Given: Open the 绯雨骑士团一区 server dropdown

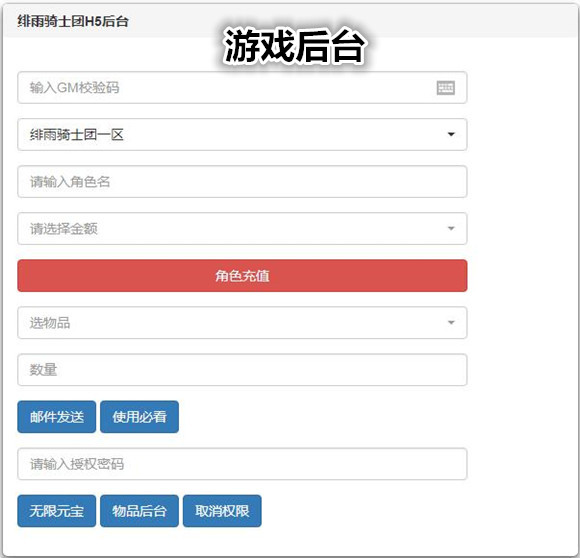Looking at the screenshot, I should 242,135.
